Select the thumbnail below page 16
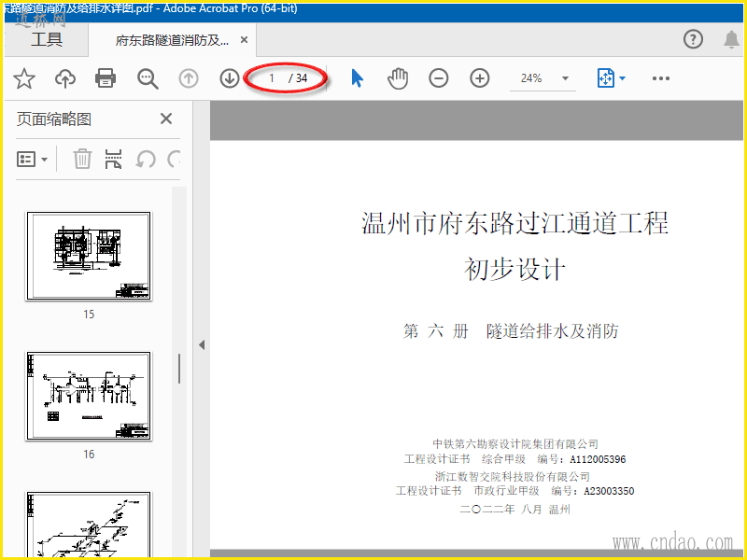Screen dimensions: 747x560 click(89, 524)
